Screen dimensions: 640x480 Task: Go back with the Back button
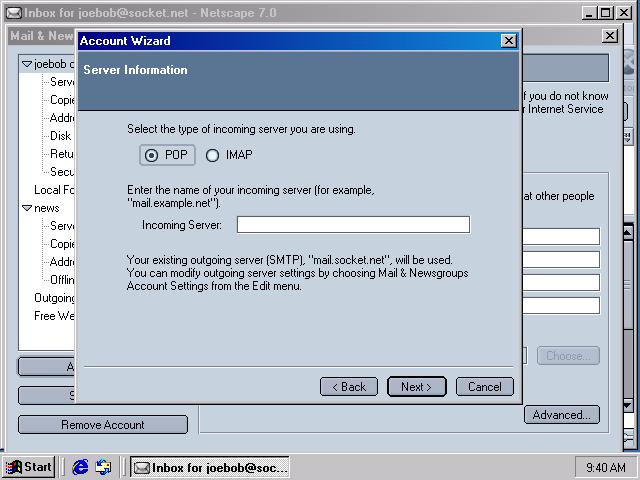(349, 387)
